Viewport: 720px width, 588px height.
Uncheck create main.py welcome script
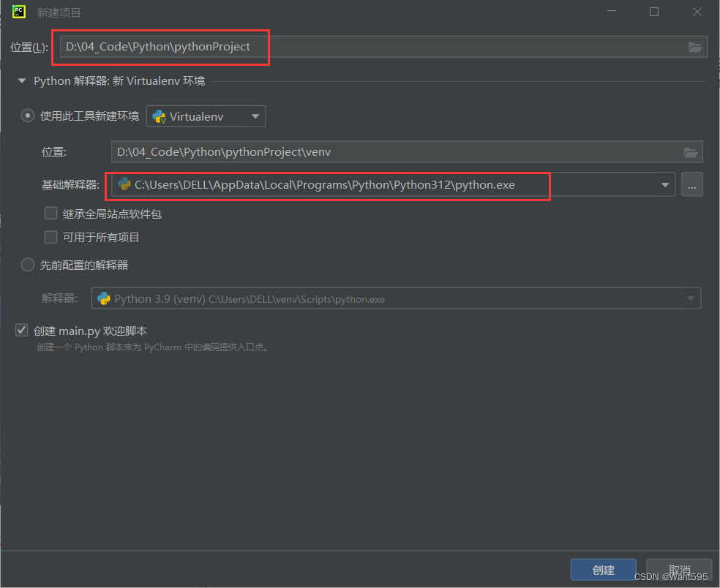[21, 330]
